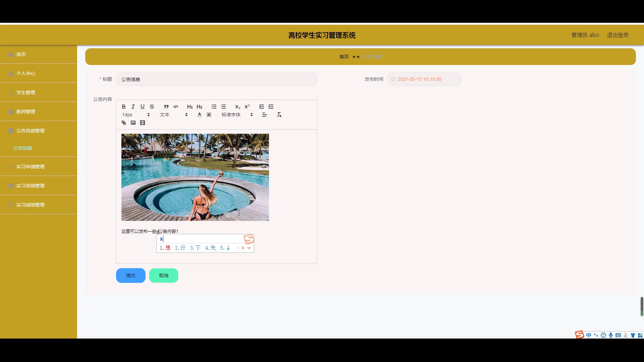Create a bulleted list
This screenshot has width=644, height=362.
(223, 107)
